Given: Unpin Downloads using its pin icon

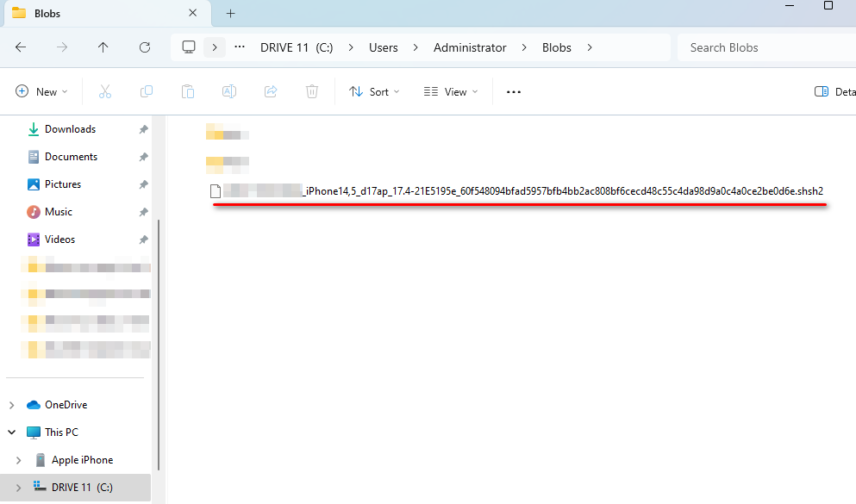Looking at the screenshot, I should [144, 129].
